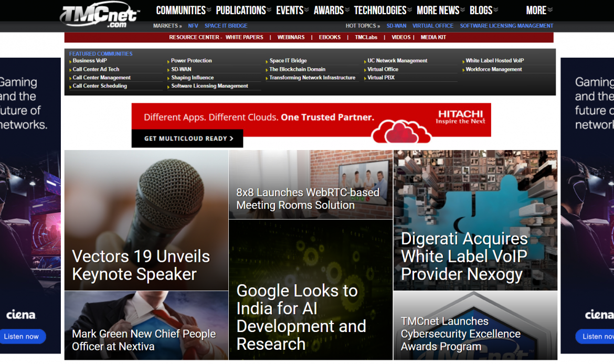The height and width of the screenshot is (364, 614).
Task: Open the Media Kit link
Action: coord(433,37)
